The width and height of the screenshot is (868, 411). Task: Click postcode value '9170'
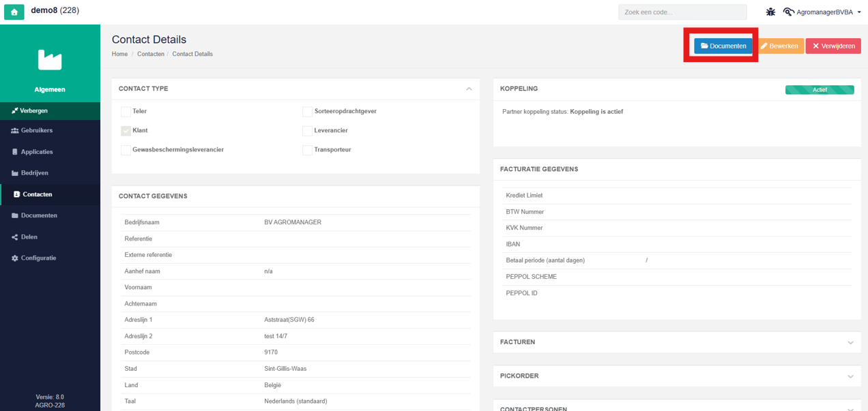coord(271,352)
